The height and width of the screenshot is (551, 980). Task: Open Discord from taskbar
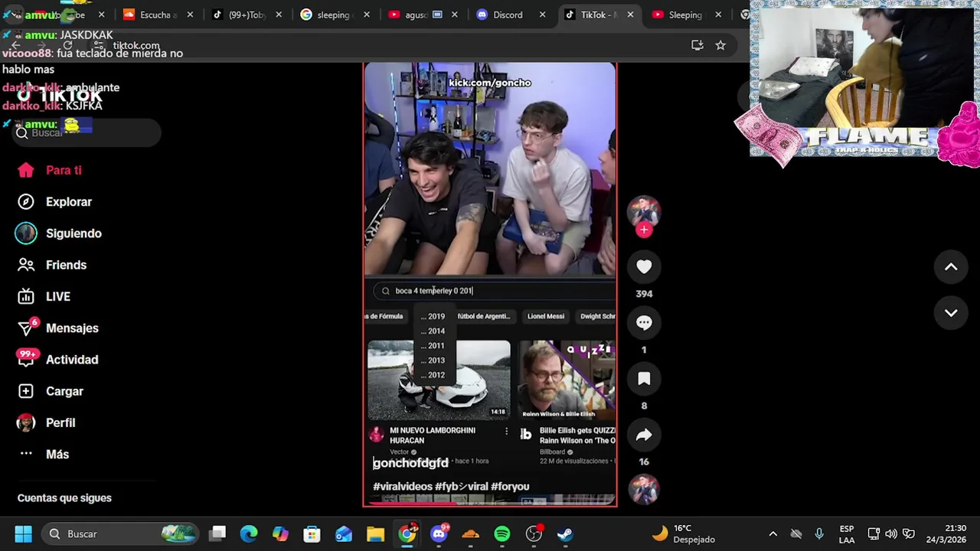pos(439,533)
